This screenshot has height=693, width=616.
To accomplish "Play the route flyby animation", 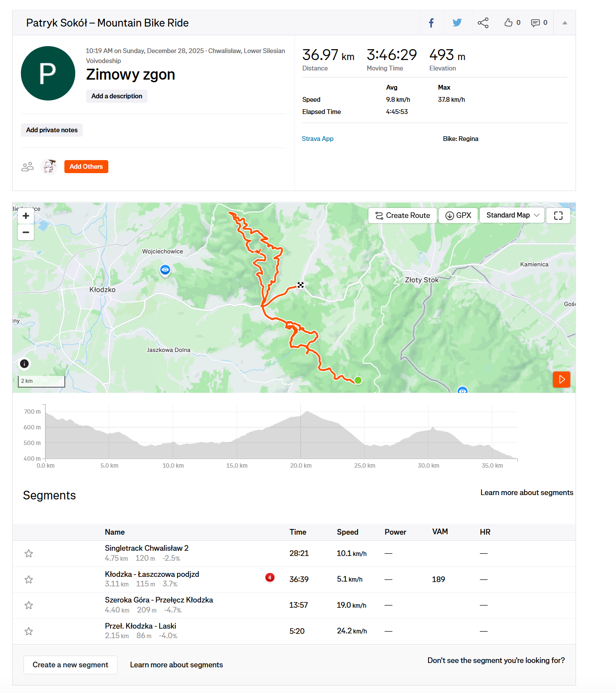I will (x=561, y=379).
